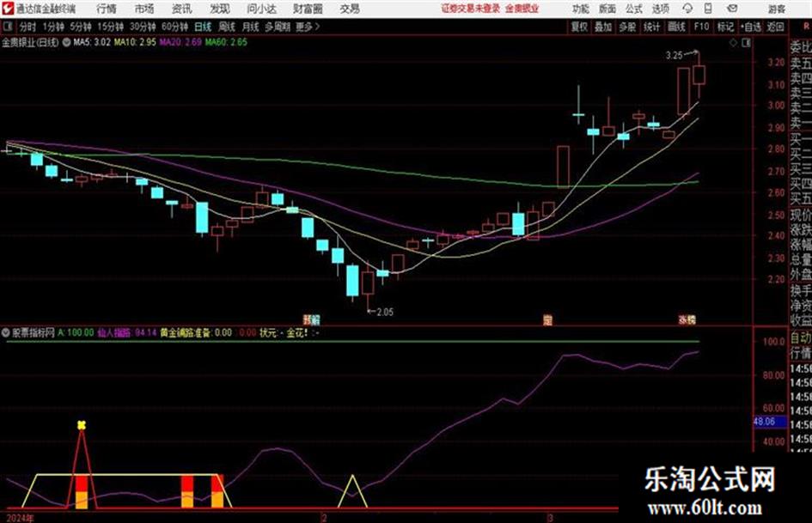
Task: Click the 仙人指路: 94.14 indicator label
Action: 127,332
